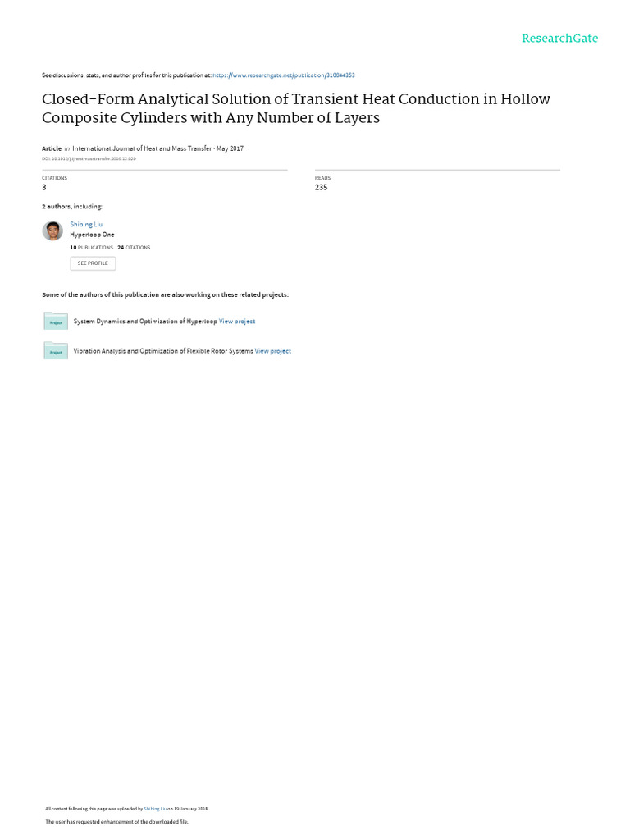Click the citations count 3
Screen dimensions: 630x840
click(x=44, y=188)
